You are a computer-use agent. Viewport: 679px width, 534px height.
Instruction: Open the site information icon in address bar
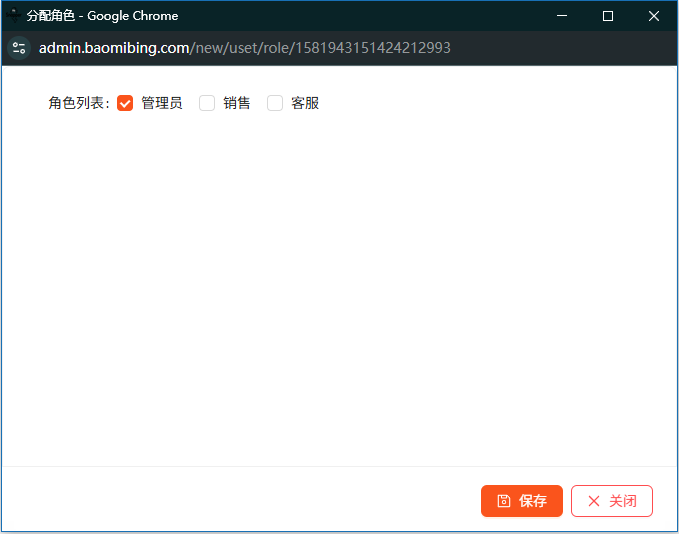(x=19, y=48)
